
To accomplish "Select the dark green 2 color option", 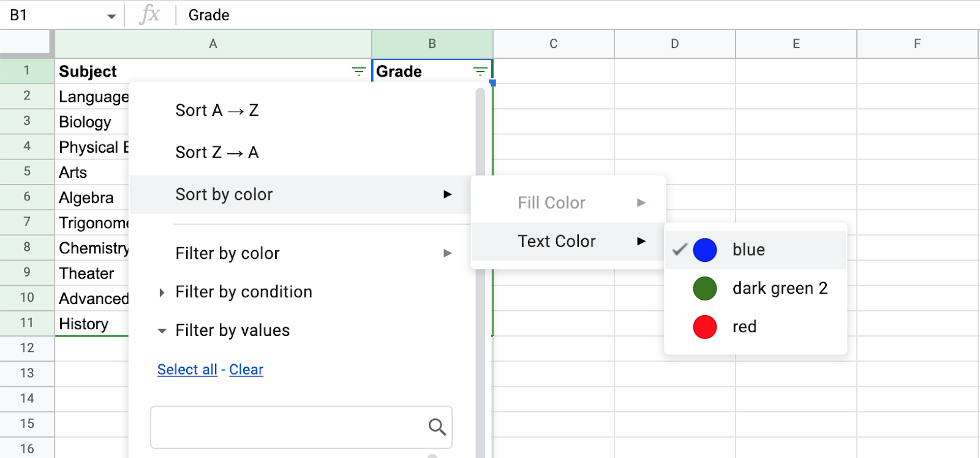I will click(779, 288).
